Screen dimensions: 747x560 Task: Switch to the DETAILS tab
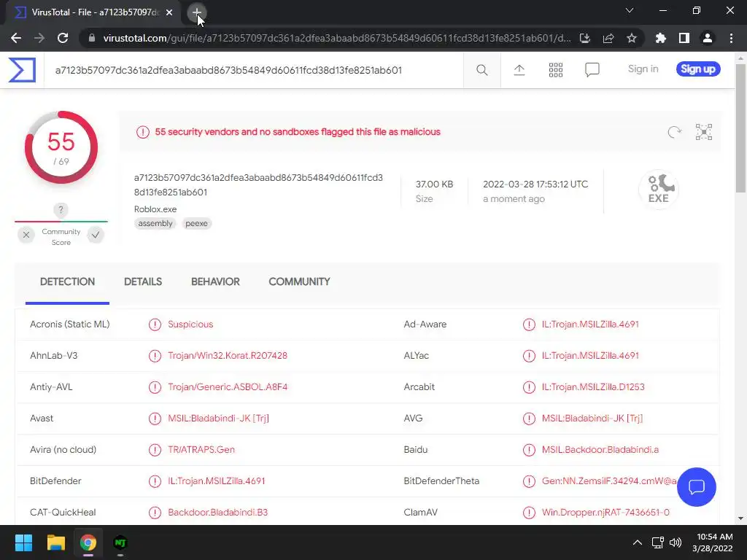143,282
